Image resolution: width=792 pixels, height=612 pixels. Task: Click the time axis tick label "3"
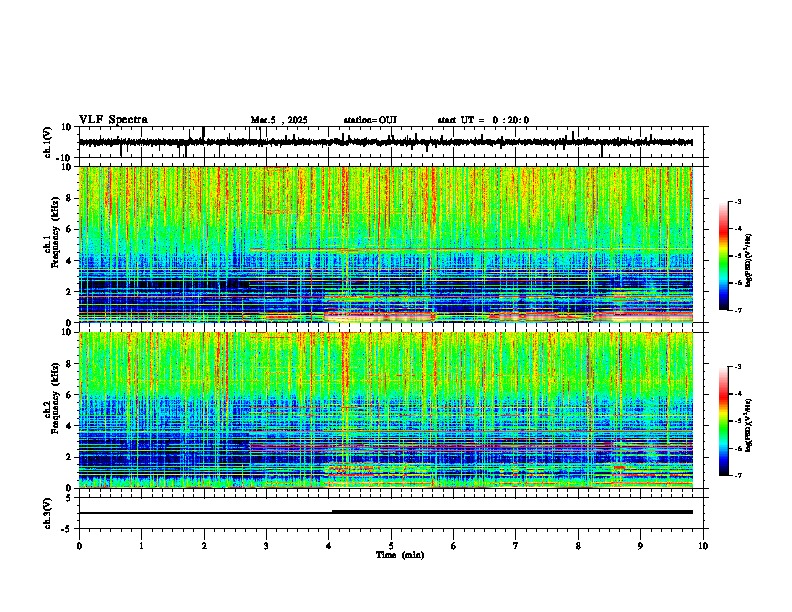click(266, 546)
